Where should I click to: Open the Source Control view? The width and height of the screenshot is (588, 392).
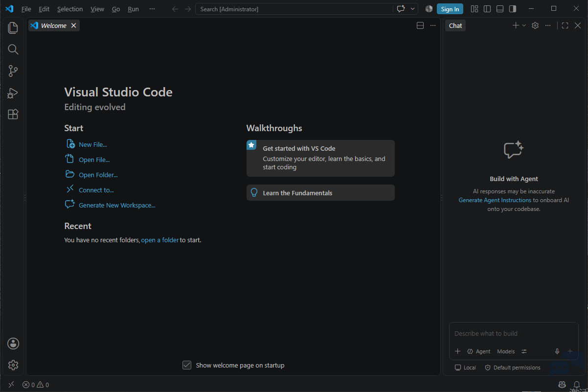tap(13, 71)
